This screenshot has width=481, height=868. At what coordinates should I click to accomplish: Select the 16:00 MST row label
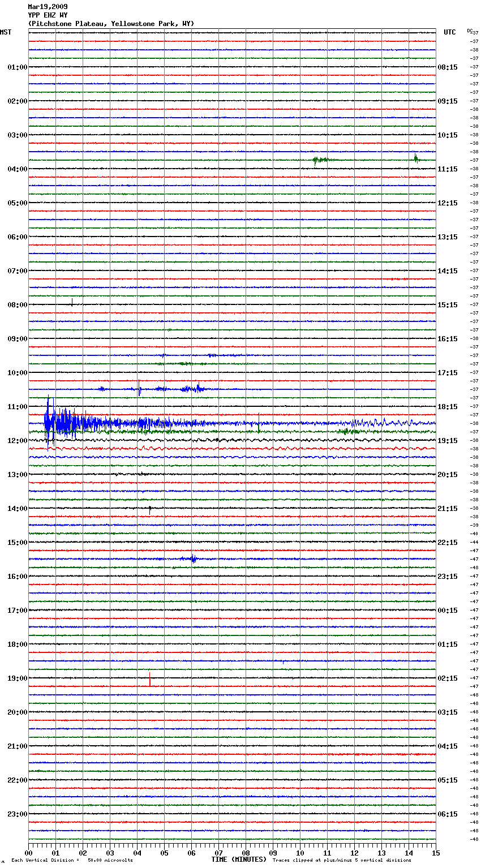pyautogui.click(x=17, y=577)
